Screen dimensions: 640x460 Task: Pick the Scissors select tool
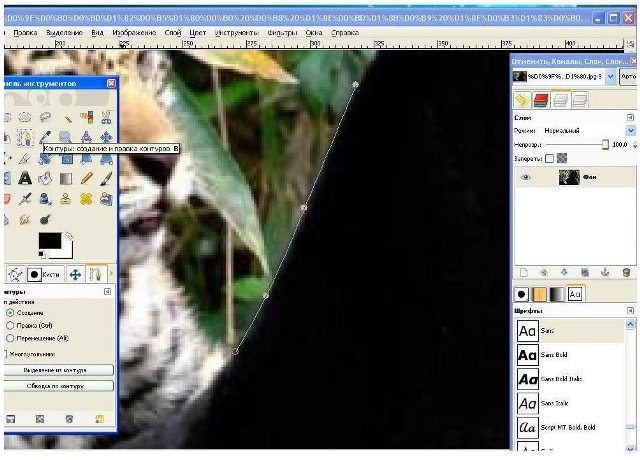coord(106,117)
